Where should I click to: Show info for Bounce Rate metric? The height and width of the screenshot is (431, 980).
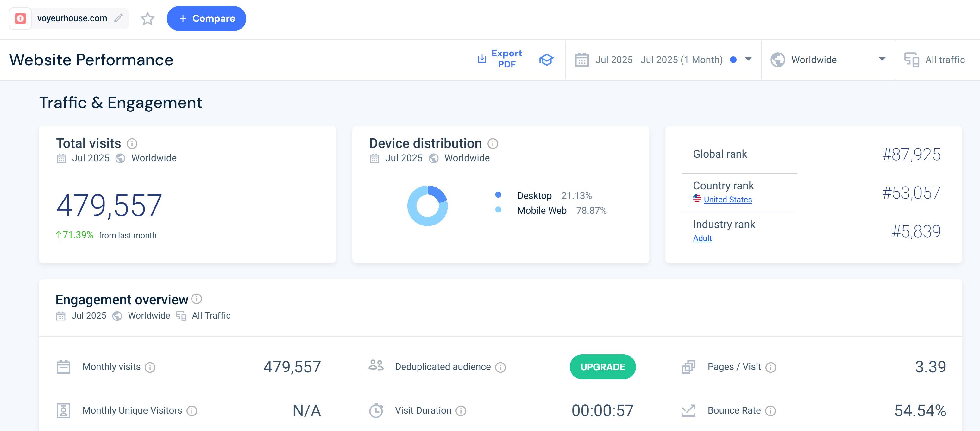[770, 411]
